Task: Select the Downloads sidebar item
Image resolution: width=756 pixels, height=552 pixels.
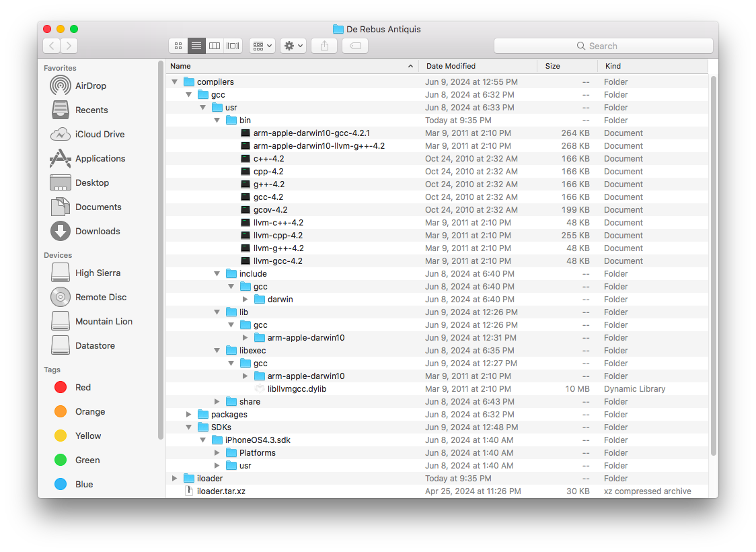Action: (85, 231)
